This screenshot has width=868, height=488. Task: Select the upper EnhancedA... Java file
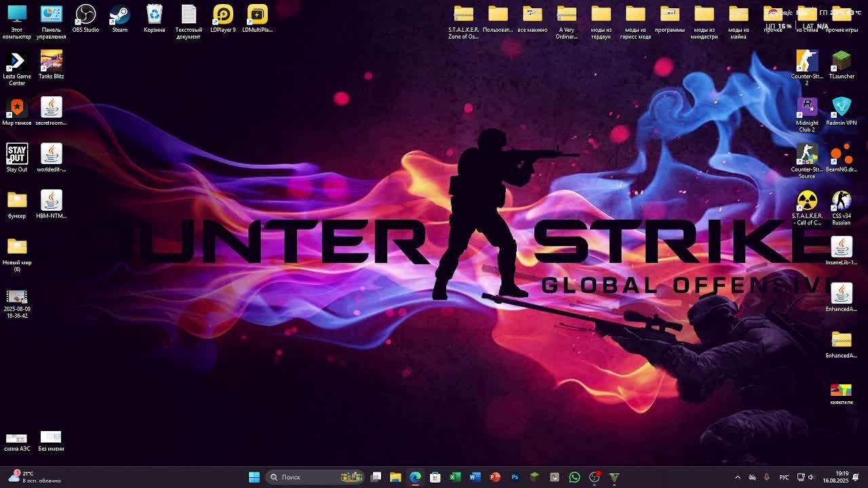click(x=842, y=298)
